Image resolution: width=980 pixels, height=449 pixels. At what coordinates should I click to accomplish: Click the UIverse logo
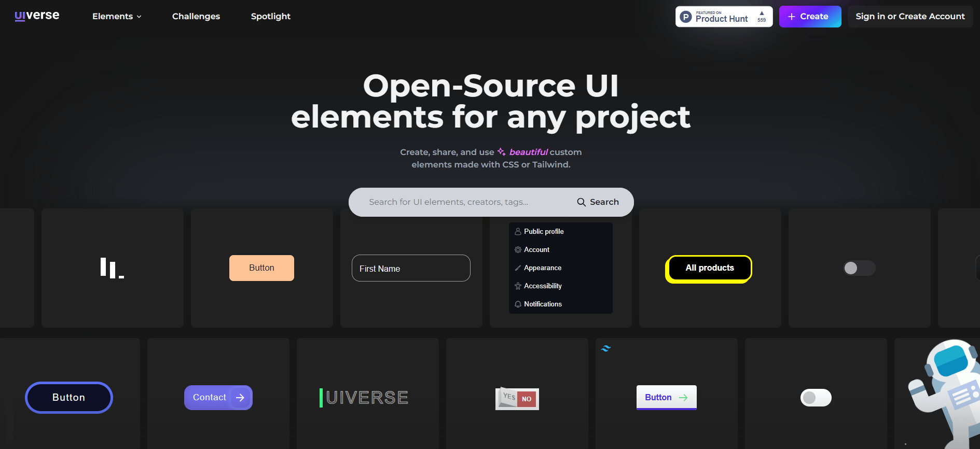tap(37, 16)
